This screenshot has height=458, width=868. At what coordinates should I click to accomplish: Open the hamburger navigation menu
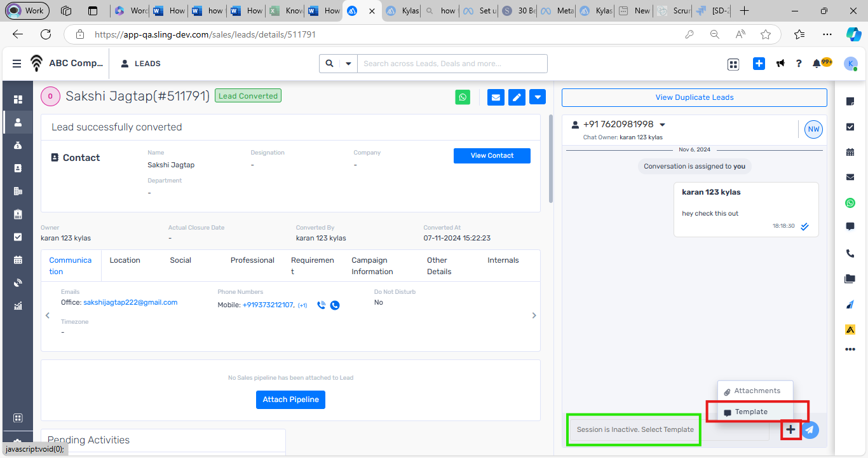tap(17, 64)
